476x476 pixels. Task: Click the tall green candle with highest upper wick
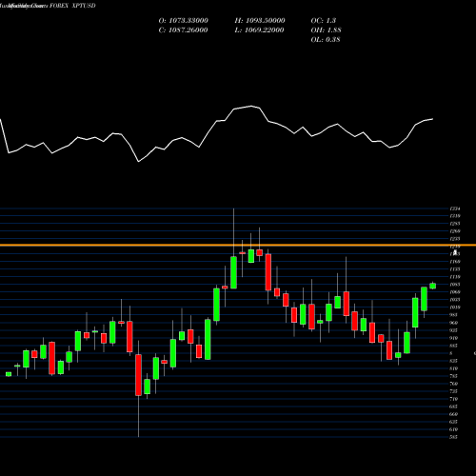tap(233, 272)
